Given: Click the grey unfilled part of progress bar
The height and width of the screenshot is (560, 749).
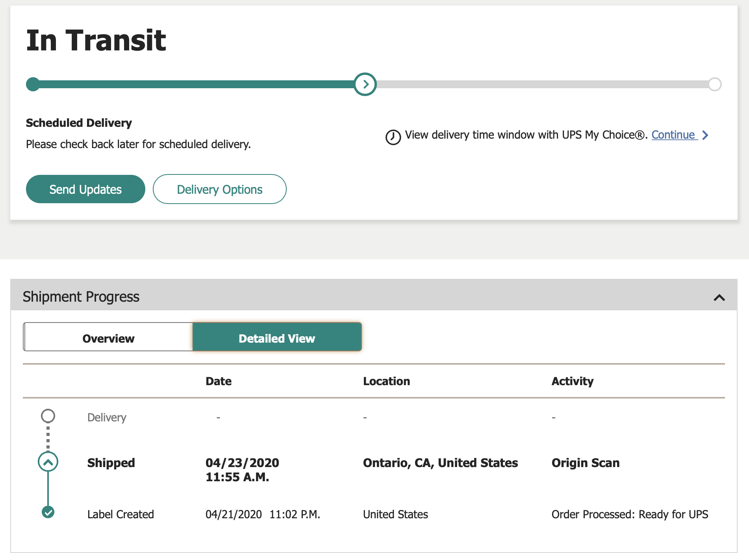Looking at the screenshot, I should coord(543,84).
